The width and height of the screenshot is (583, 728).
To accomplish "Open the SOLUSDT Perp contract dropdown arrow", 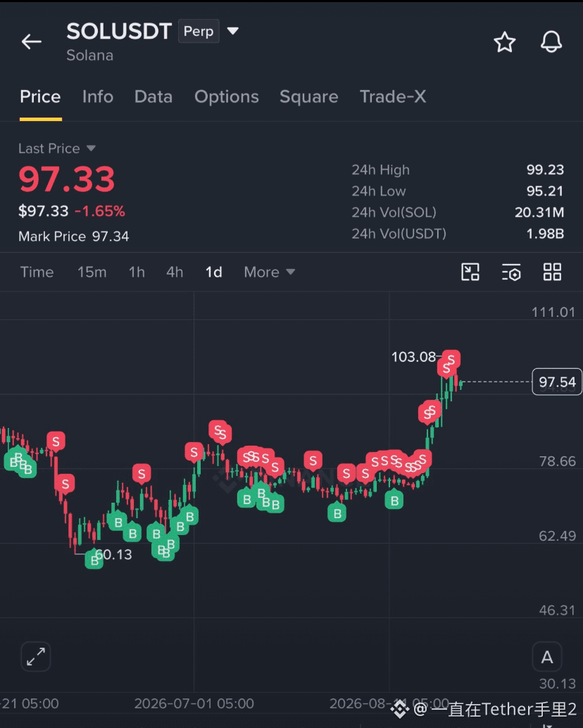I will 232,31.
